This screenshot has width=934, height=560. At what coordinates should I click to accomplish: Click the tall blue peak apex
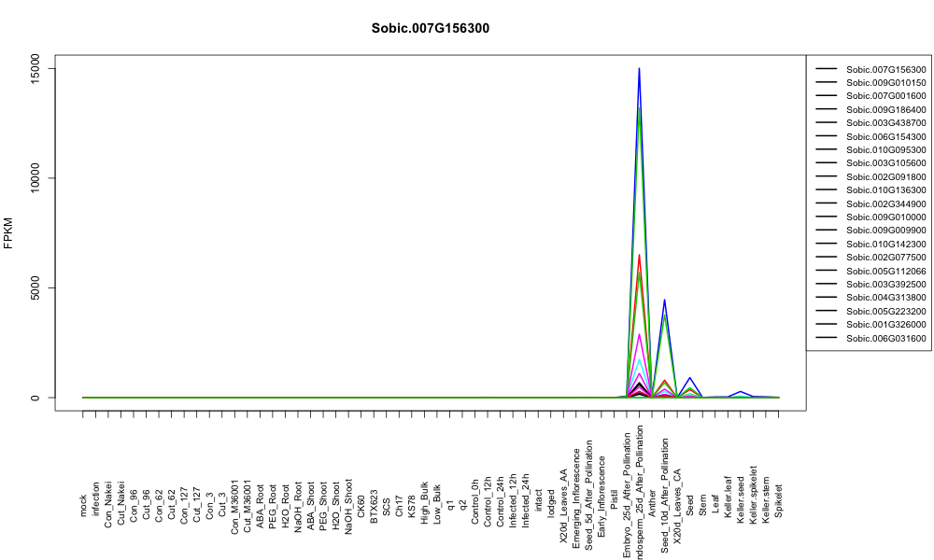point(639,68)
